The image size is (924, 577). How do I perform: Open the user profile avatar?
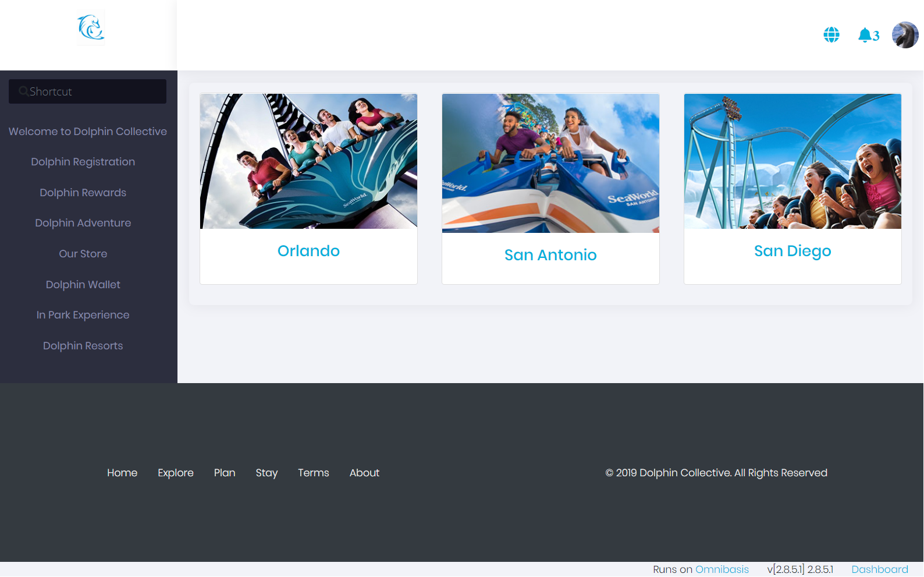[905, 35]
